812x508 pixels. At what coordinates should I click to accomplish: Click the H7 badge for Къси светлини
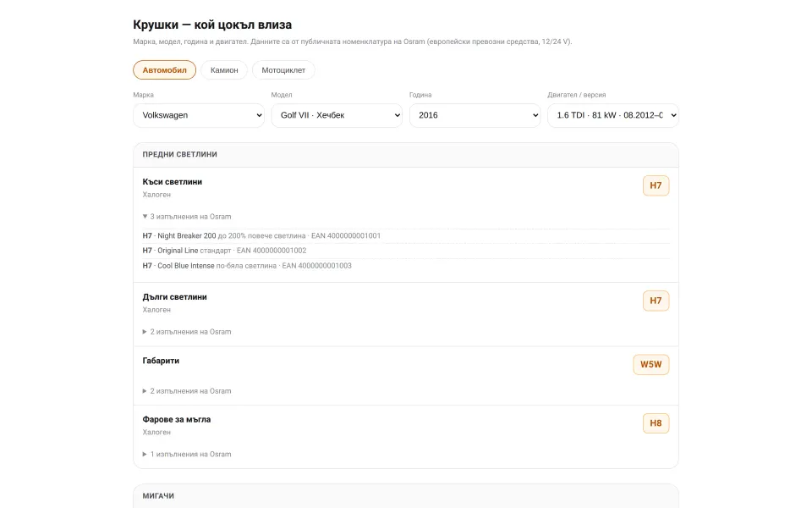[x=656, y=185]
